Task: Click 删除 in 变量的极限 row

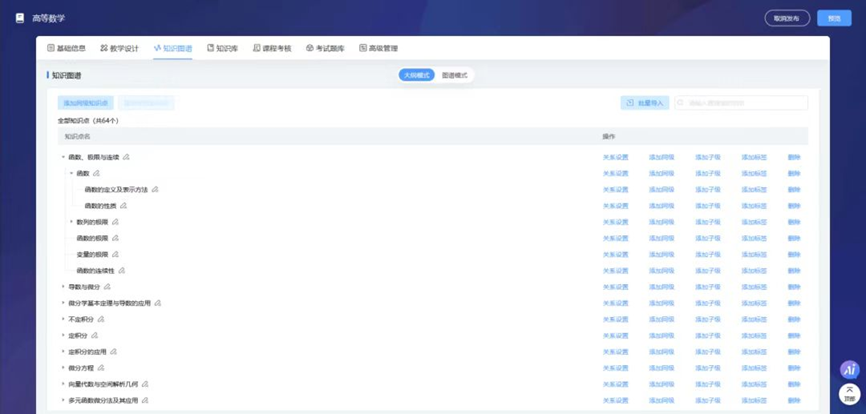Action: (x=794, y=254)
